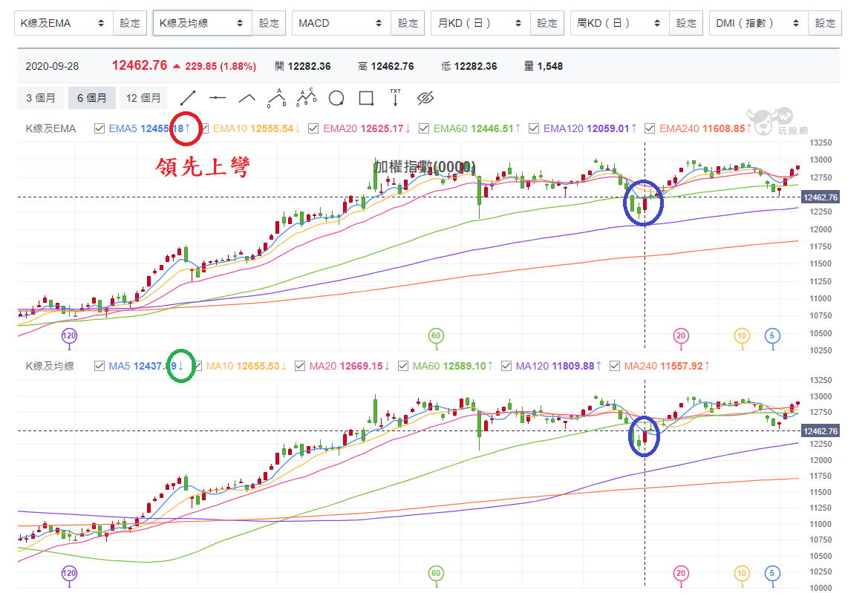Select the ABCD pattern drawing tool
The image size is (868, 593).
pos(306,97)
